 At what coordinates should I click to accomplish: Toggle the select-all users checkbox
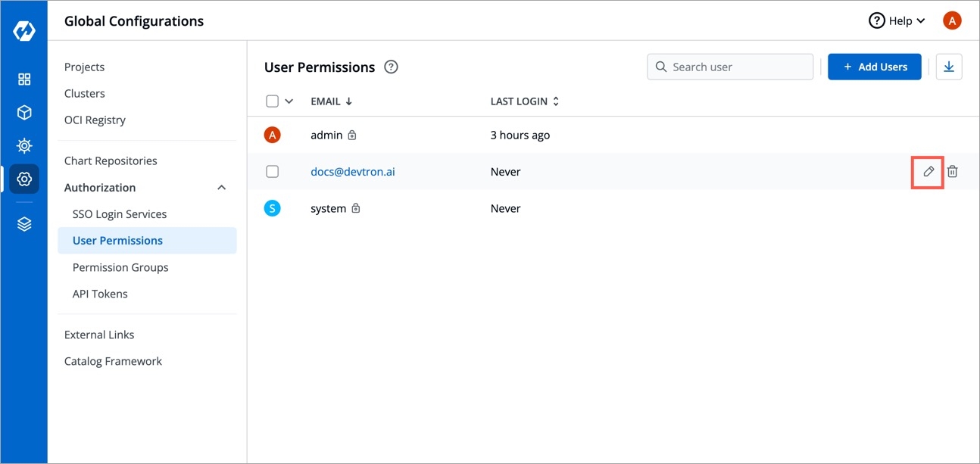click(x=273, y=101)
